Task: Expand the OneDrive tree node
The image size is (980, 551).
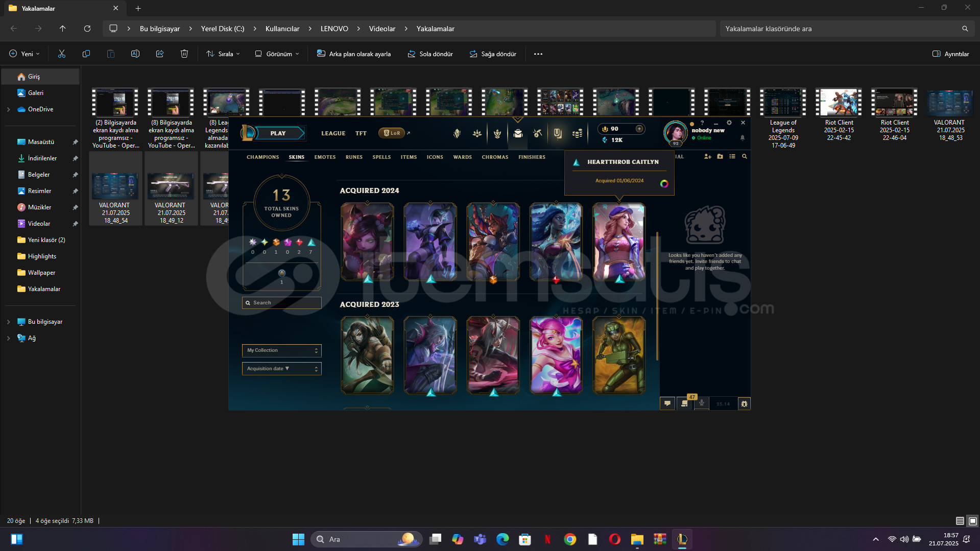Action: tap(8, 109)
